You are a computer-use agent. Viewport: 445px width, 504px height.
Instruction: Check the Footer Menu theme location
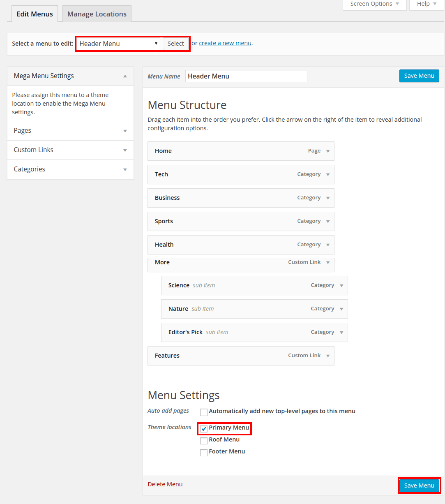pyautogui.click(x=203, y=452)
